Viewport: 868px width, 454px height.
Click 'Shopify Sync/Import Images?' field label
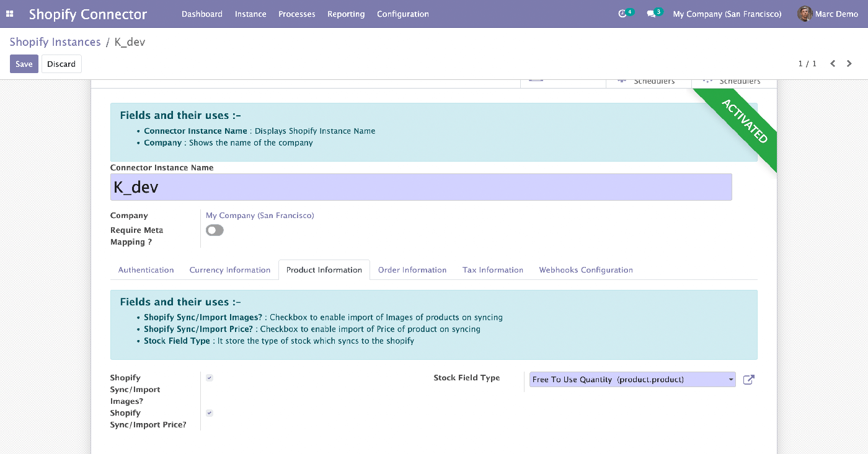pyautogui.click(x=135, y=390)
